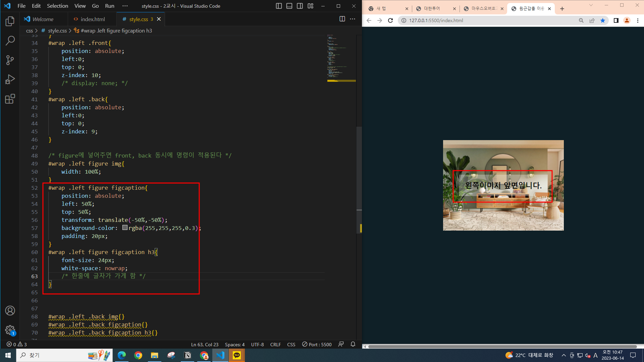Toggle the bottom Panel layout button
This screenshot has width=644, height=362.
point(289,6)
